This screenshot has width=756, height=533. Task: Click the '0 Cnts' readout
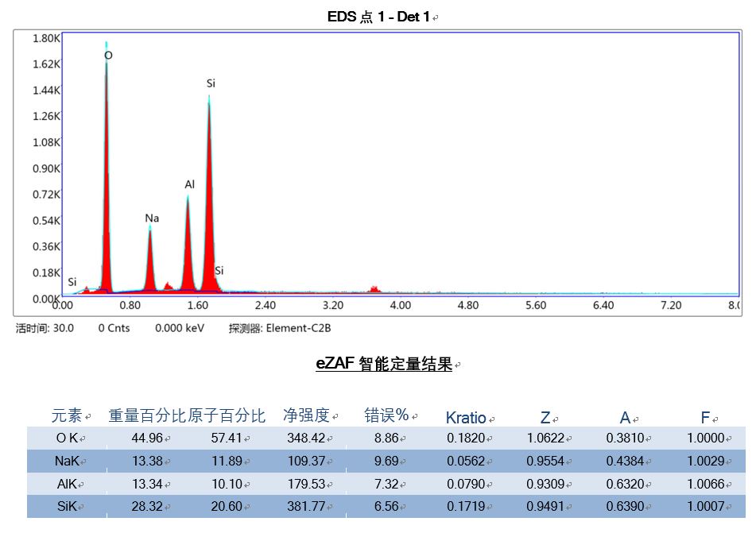coord(114,328)
